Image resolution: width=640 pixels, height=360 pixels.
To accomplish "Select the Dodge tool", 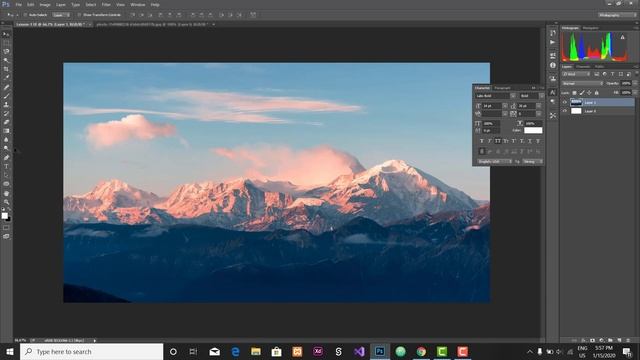I will (6, 149).
